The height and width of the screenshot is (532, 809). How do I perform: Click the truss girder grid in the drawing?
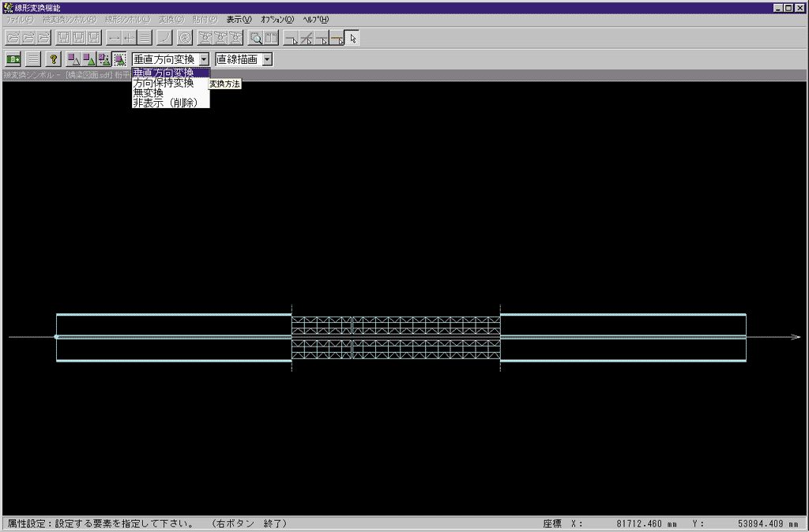(396, 338)
